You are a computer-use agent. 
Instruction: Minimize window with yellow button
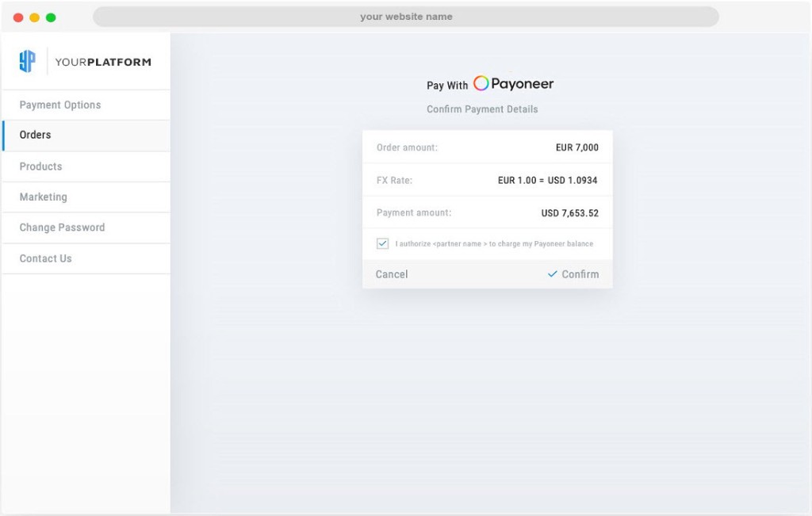point(35,17)
